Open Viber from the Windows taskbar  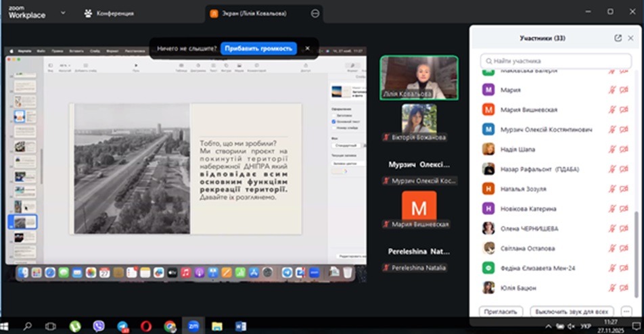point(99,326)
